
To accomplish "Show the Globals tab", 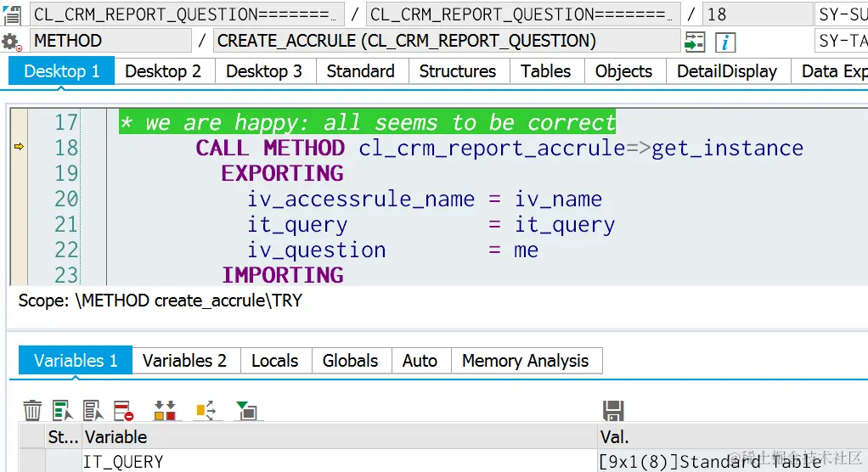I will click(351, 361).
